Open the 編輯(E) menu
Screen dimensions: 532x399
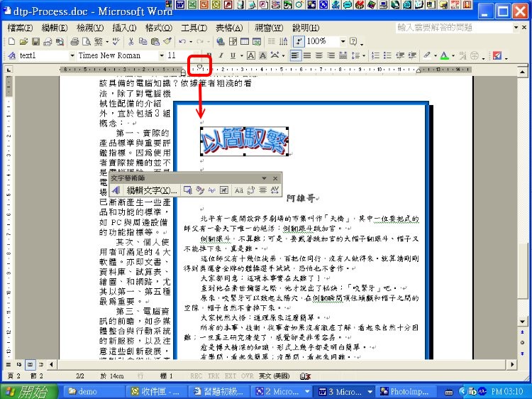point(55,28)
